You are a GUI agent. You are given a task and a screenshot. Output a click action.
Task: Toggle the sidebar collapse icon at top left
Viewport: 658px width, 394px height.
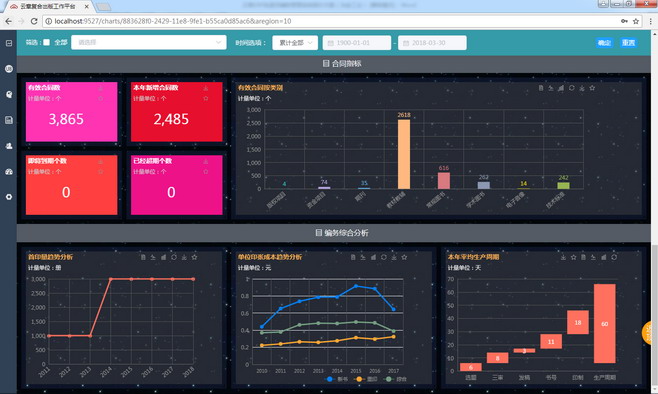[x=9, y=43]
